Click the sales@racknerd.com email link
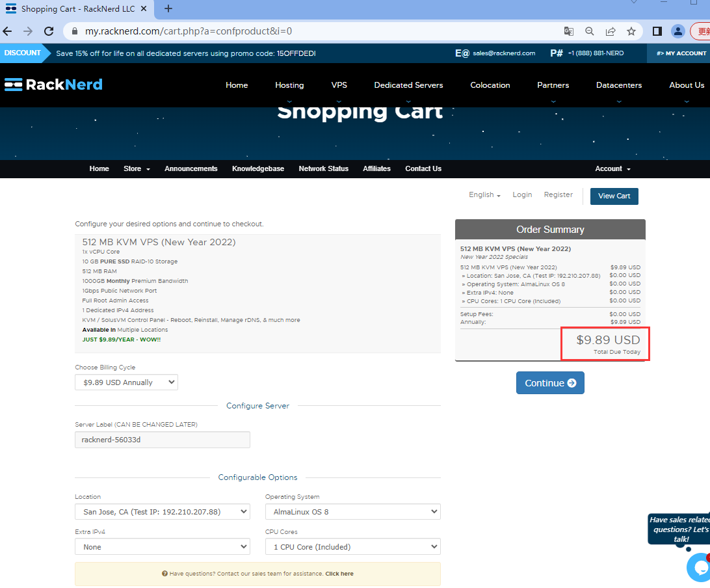 point(503,53)
